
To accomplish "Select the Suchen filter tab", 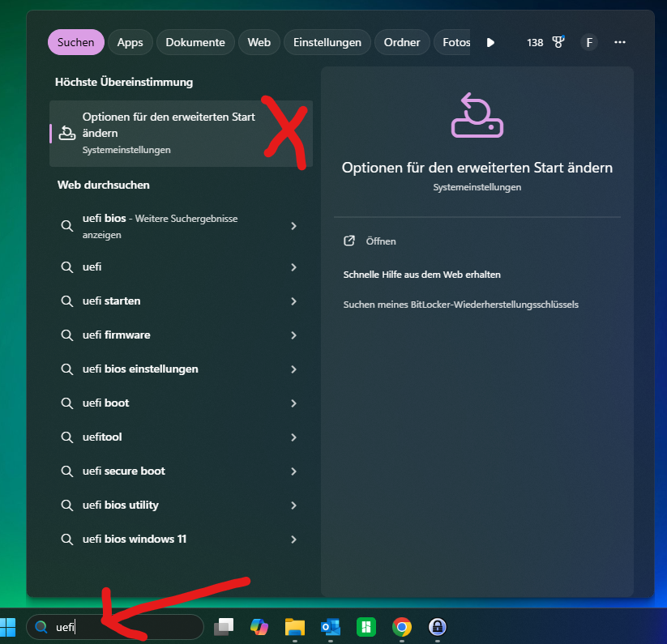I will tap(75, 42).
